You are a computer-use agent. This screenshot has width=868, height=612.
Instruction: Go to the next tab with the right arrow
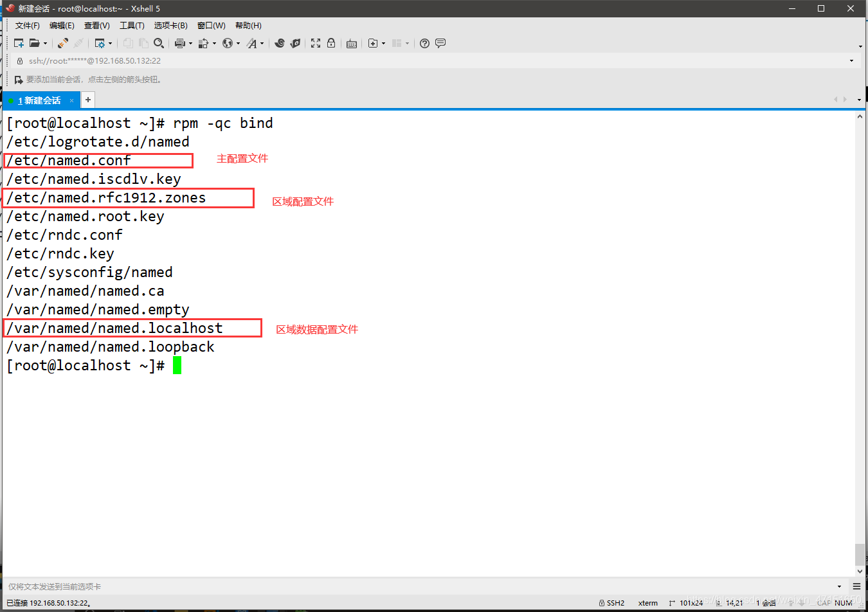[x=845, y=99]
